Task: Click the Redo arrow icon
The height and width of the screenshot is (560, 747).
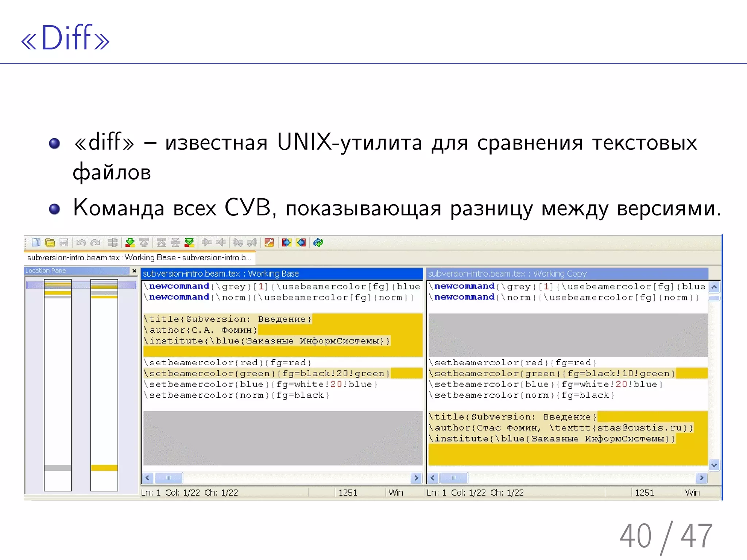Action: 95,242
